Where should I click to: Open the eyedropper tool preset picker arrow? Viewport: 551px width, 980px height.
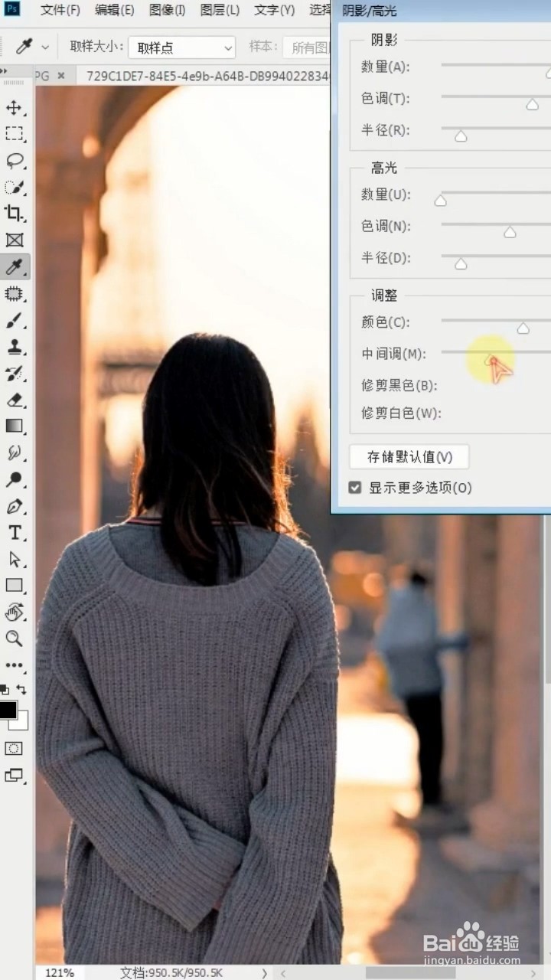(x=45, y=47)
